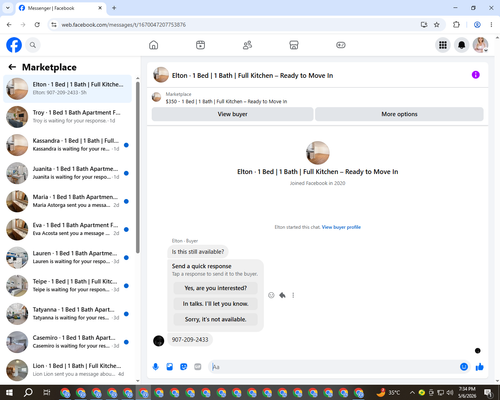Choose a GIF icon

(x=198, y=367)
